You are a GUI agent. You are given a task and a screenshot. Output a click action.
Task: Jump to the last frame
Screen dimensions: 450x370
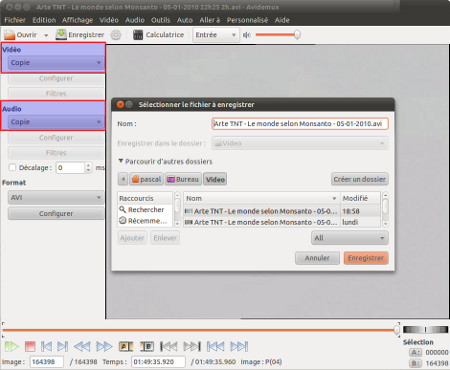coord(239,347)
